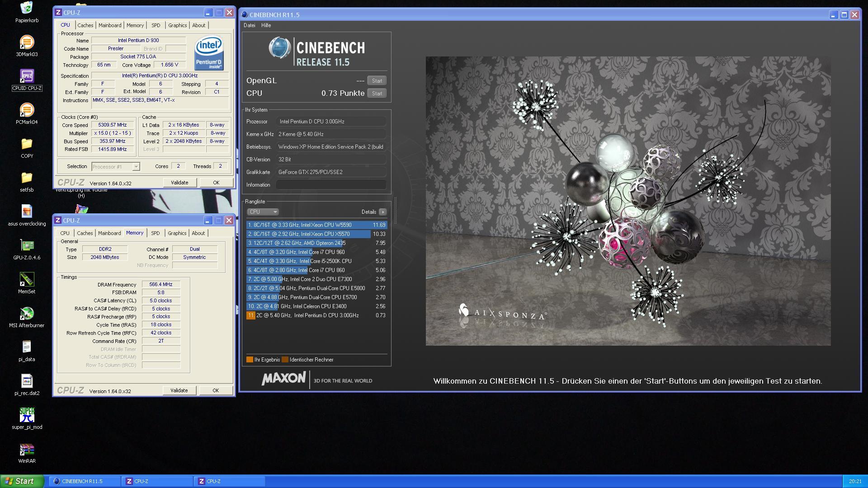Select ranking row Core 2 Duo CPU E7300

(x=316, y=279)
